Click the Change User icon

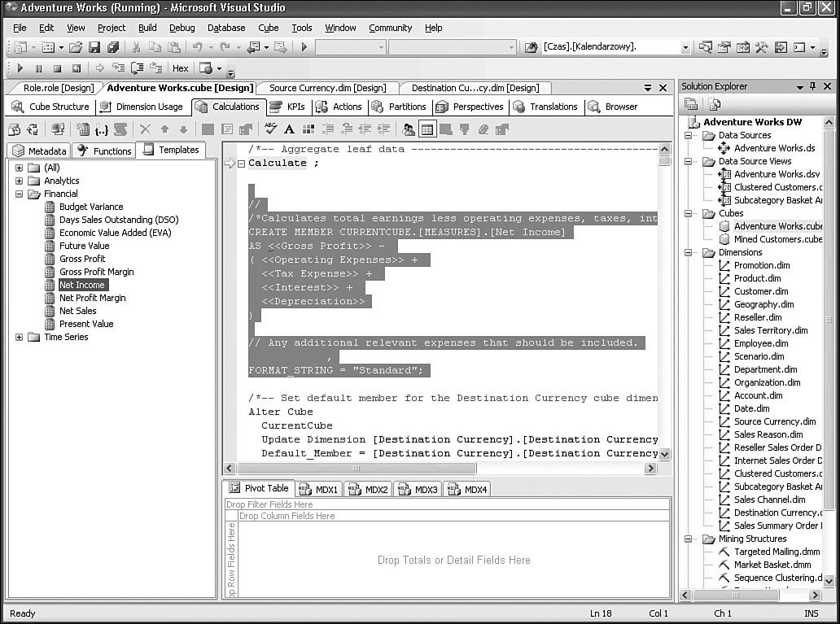(409, 129)
